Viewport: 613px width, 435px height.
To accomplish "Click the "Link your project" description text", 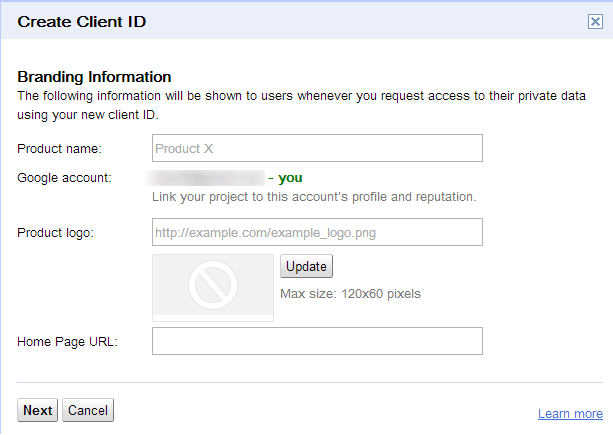I will pyautogui.click(x=314, y=197).
